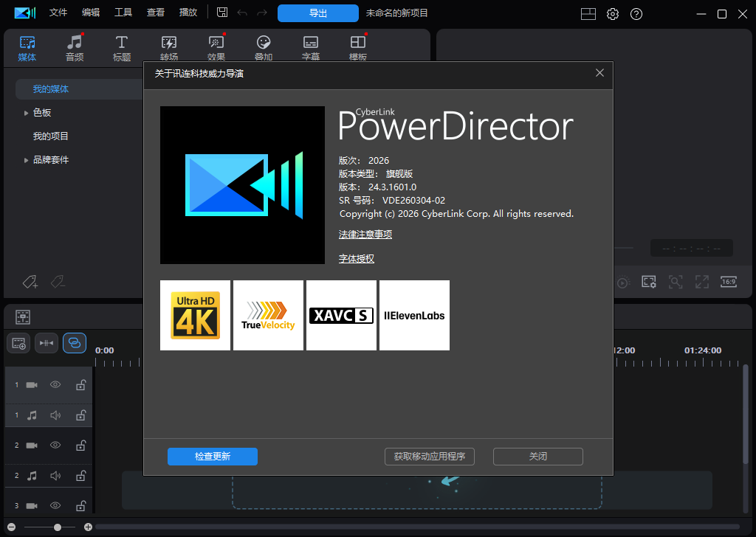The width and height of the screenshot is (756, 537).
Task: Open the 工具 menu
Action: (x=123, y=13)
